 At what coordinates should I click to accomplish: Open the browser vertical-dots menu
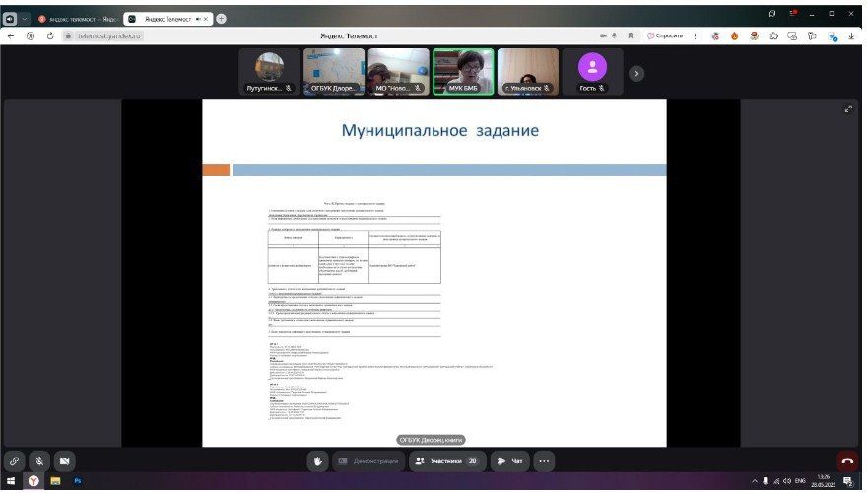pos(696,36)
